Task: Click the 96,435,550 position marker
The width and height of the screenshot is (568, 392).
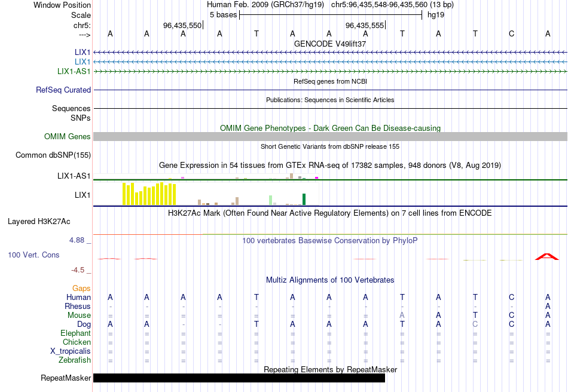Action: (x=182, y=25)
